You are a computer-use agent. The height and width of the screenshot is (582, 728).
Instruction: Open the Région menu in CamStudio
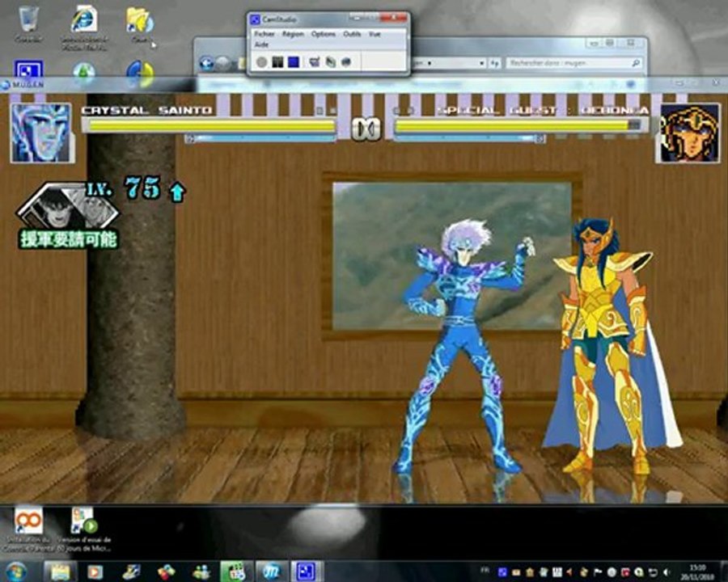293,34
